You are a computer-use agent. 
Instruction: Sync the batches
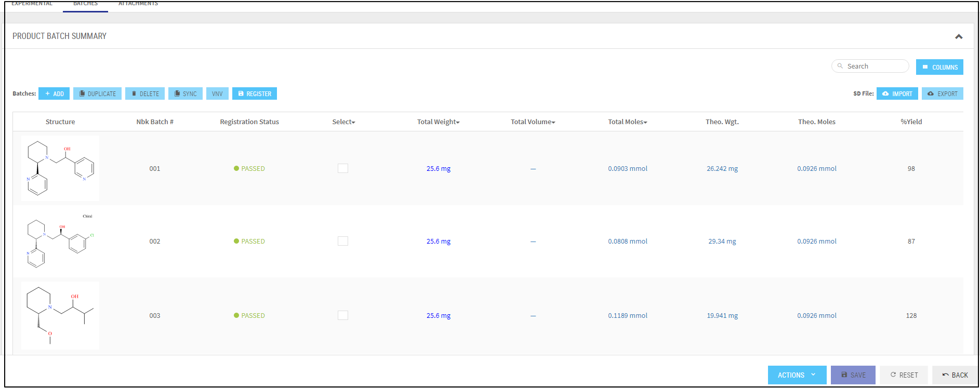click(x=185, y=93)
